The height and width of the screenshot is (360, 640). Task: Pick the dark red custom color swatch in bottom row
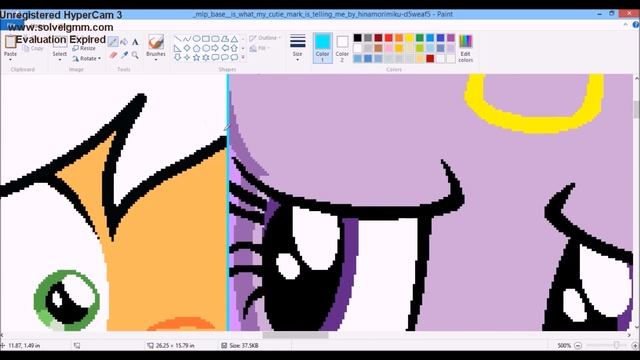click(430, 58)
